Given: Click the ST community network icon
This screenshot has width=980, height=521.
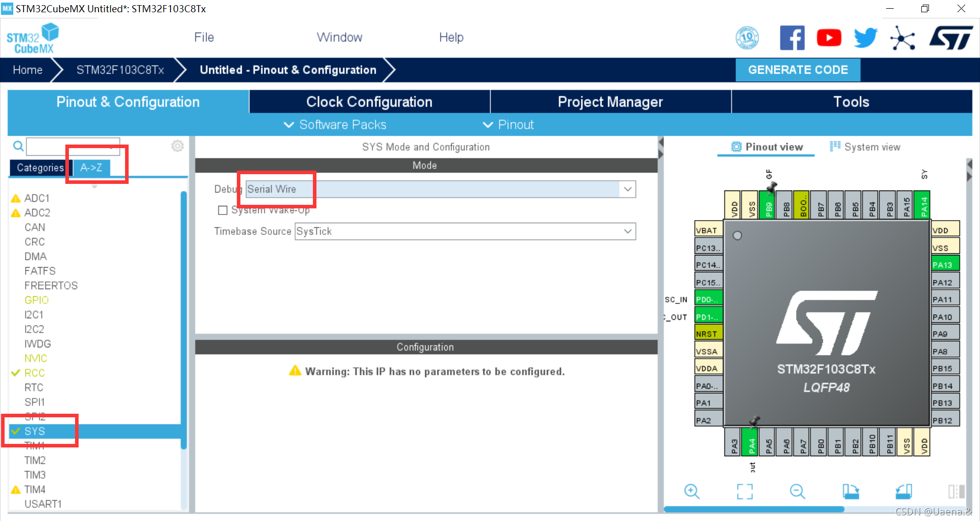Looking at the screenshot, I should tap(902, 38).
